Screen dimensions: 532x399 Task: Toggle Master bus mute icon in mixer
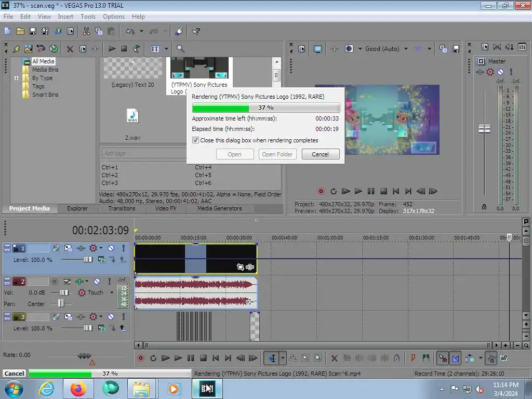(x=500, y=72)
